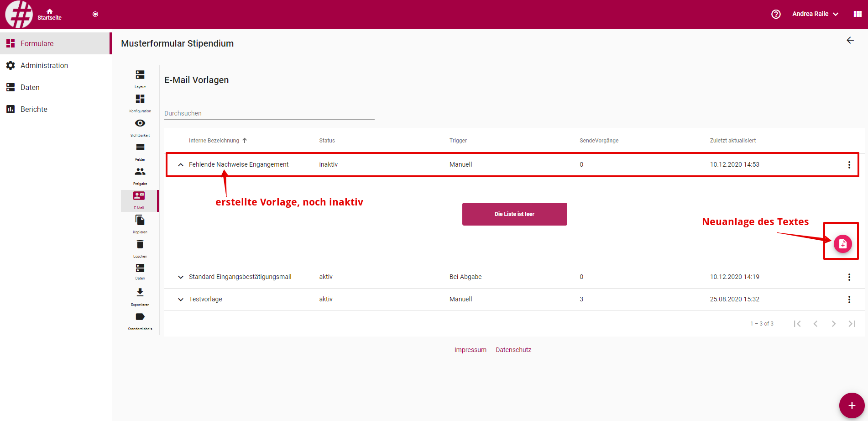
Task: Collapse the Fehlende Nachweise Engangement row
Action: click(x=181, y=165)
